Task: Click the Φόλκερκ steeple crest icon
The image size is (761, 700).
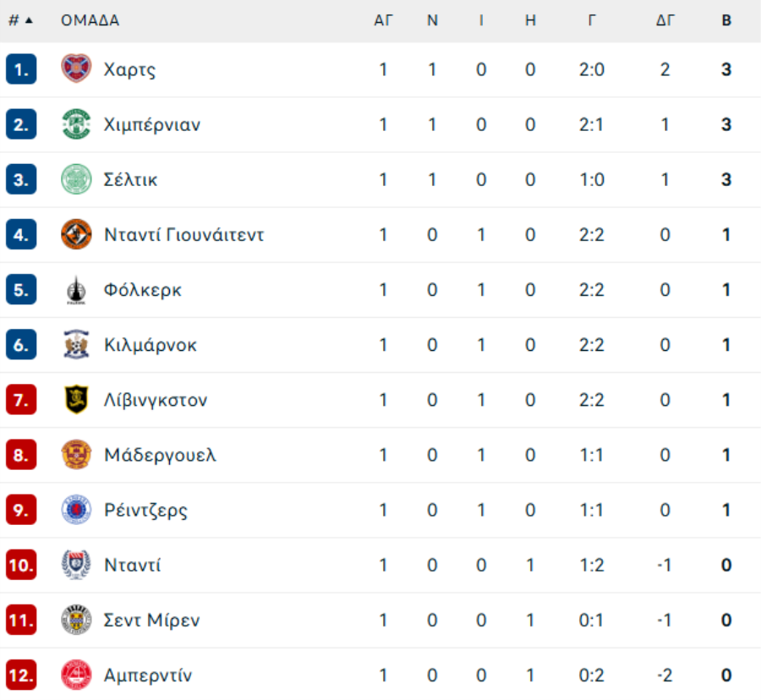Action: click(76, 290)
